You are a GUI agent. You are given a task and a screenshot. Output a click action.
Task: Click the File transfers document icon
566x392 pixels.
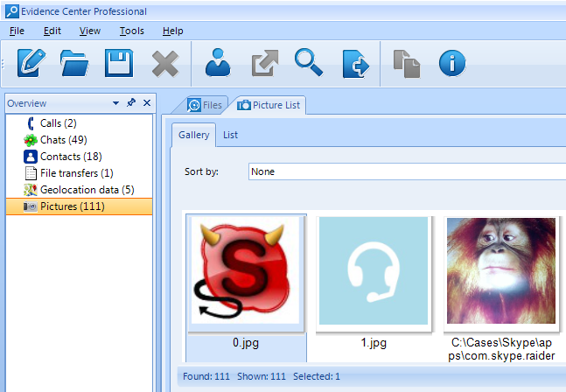[31, 173]
